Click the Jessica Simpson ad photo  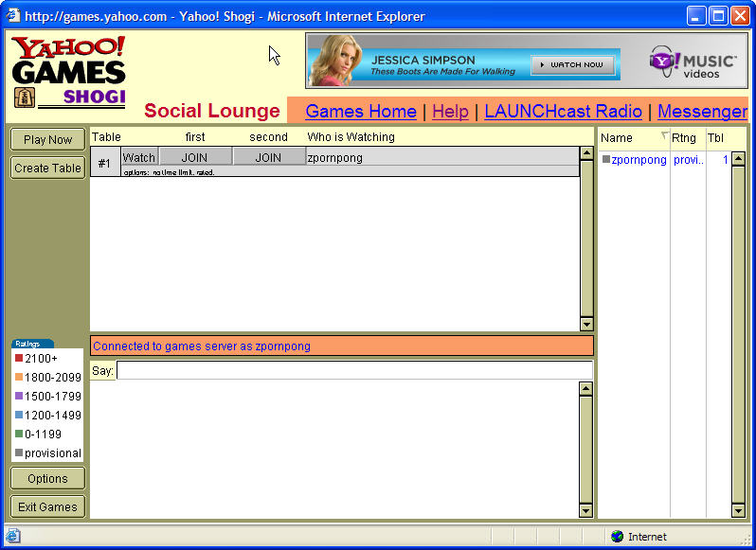point(335,61)
